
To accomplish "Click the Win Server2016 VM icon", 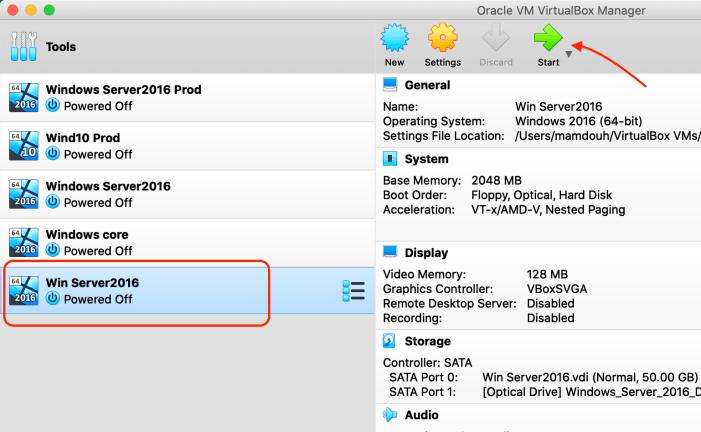I will [24, 291].
